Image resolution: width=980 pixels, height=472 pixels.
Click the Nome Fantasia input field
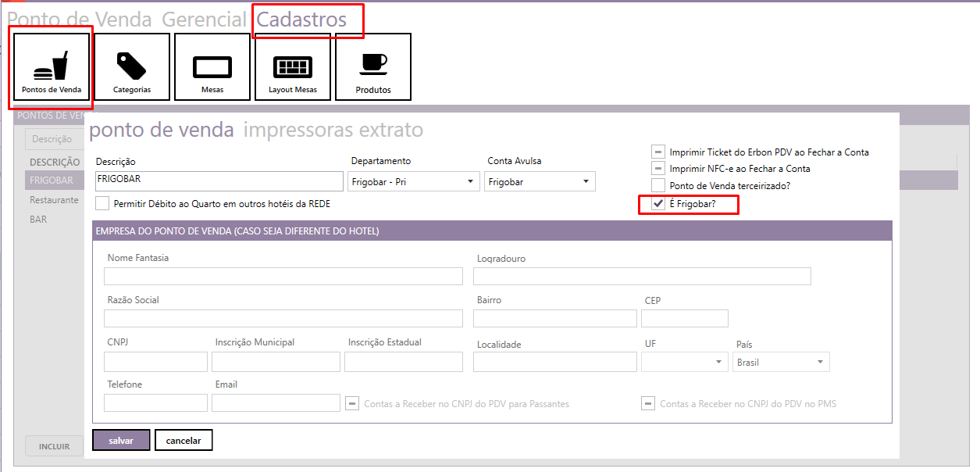click(283, 277)
